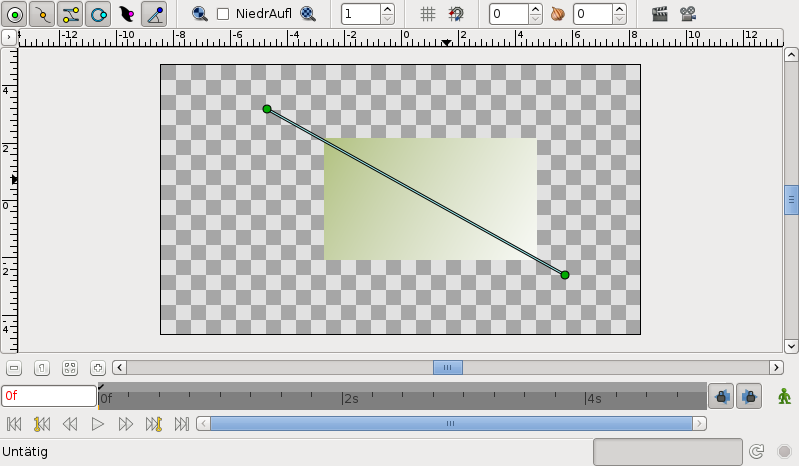Click the zoom in button
799x466 pixels.
point(97,368)
